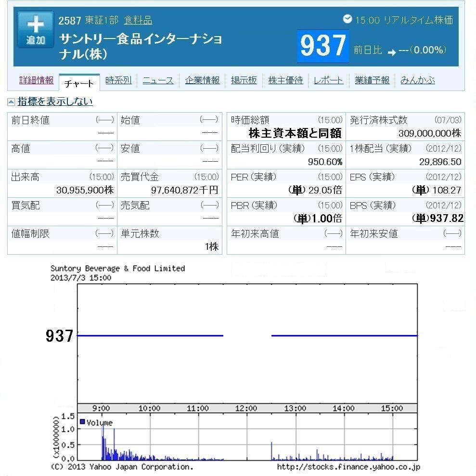Open the ニュース tab
Screen dimensions: 476x476
tap(158, 80)
